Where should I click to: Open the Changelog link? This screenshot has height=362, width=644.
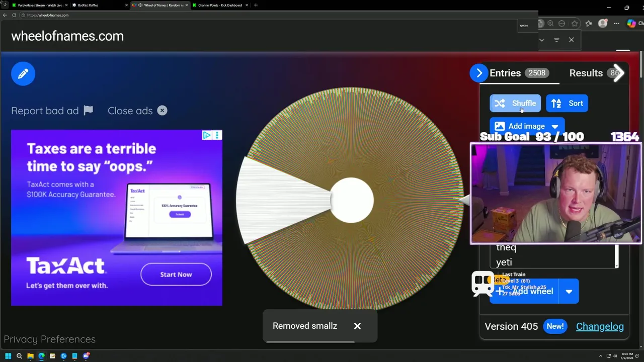(600, 326)
